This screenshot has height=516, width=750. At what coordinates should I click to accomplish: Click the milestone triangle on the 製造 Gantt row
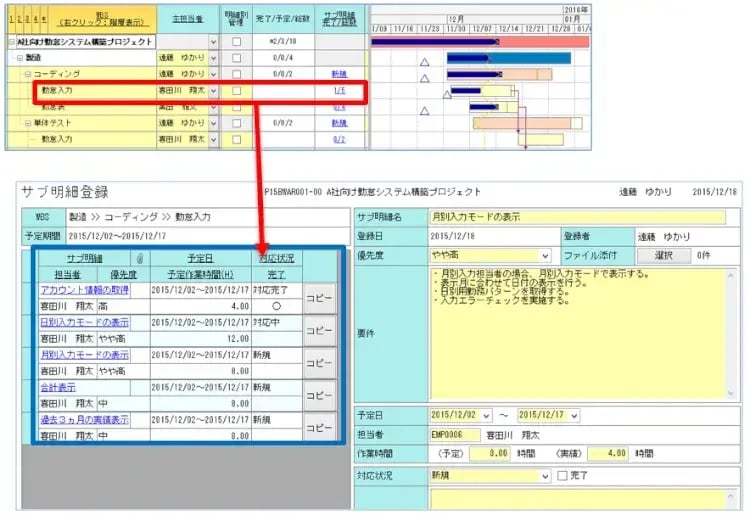coord(425,61)
